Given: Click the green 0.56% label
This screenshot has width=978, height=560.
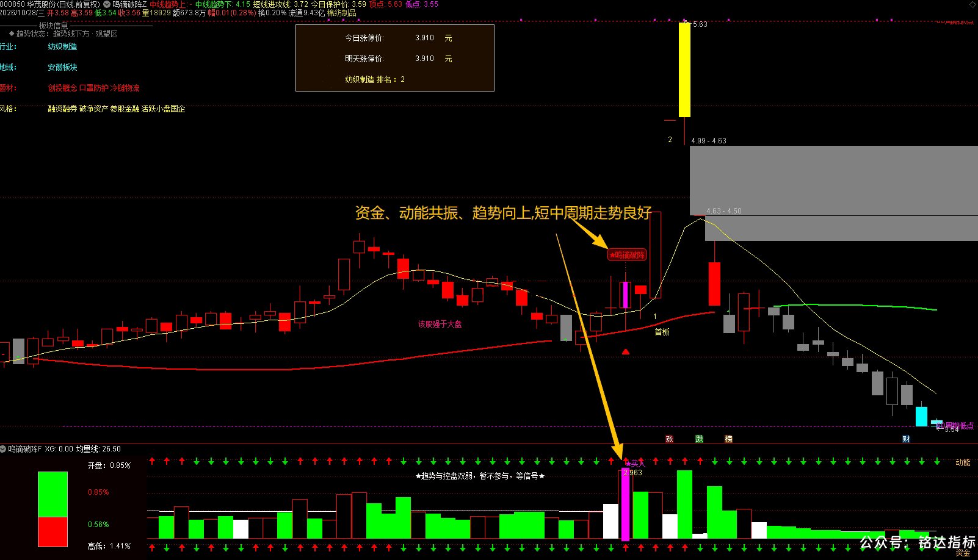Looking at the screenshot, I should tap(98, 524).
